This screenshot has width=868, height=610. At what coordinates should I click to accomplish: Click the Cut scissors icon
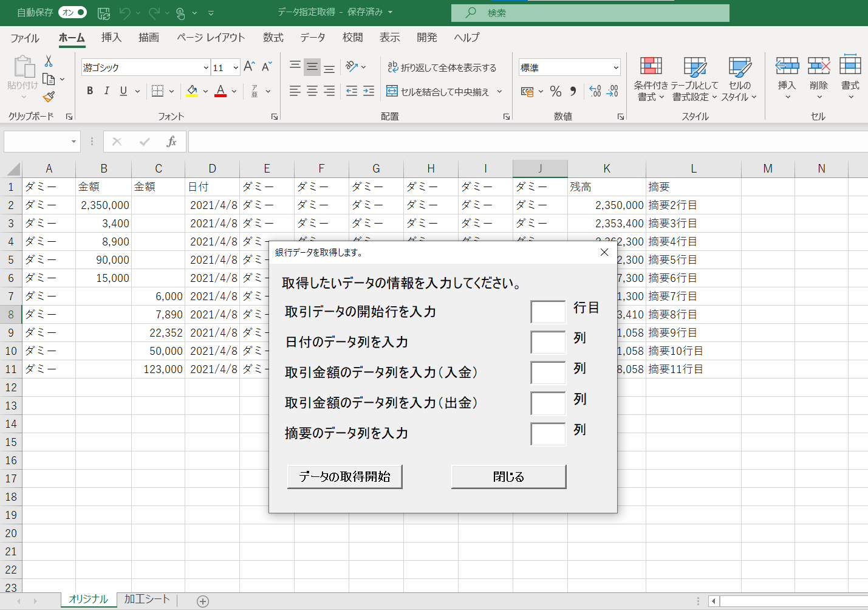coord(49,61)
